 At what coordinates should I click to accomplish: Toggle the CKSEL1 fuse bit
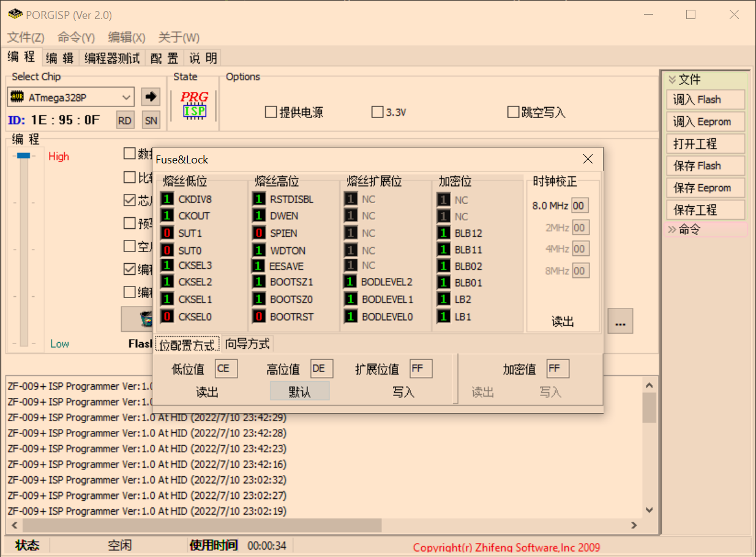[x=167, y=299]
